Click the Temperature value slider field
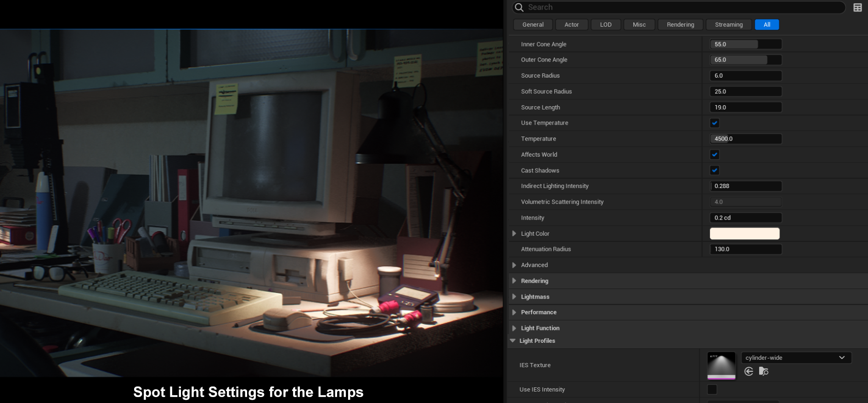 pos(746,139)
